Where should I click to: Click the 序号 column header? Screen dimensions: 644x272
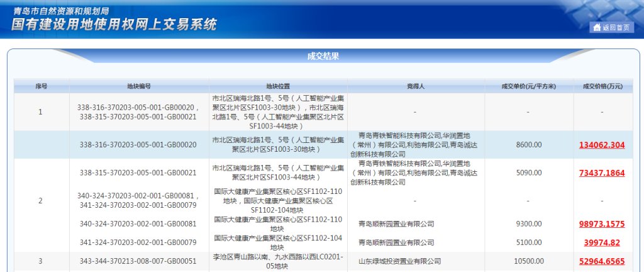coord(41,86)
